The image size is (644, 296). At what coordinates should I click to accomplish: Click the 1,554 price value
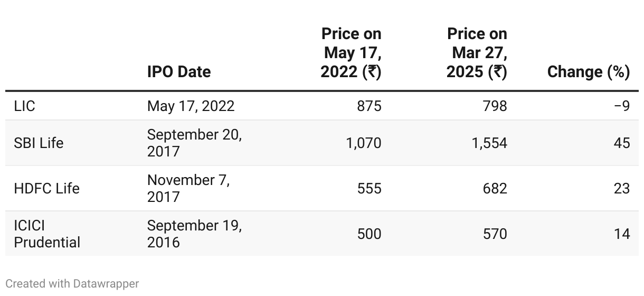489,143
